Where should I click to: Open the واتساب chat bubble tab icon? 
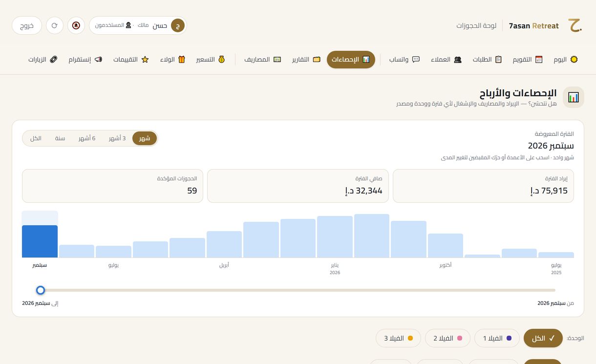pyautogui.click(x=416, y=60)
